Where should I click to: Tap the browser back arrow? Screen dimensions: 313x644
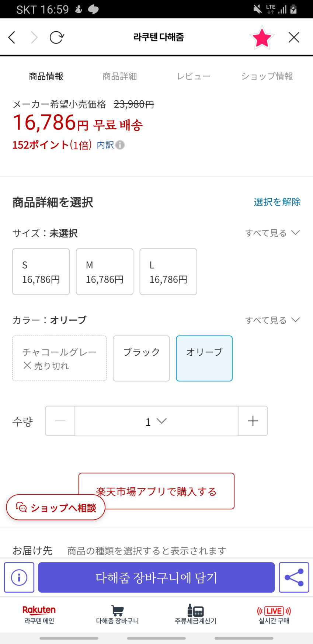[12, 37]
